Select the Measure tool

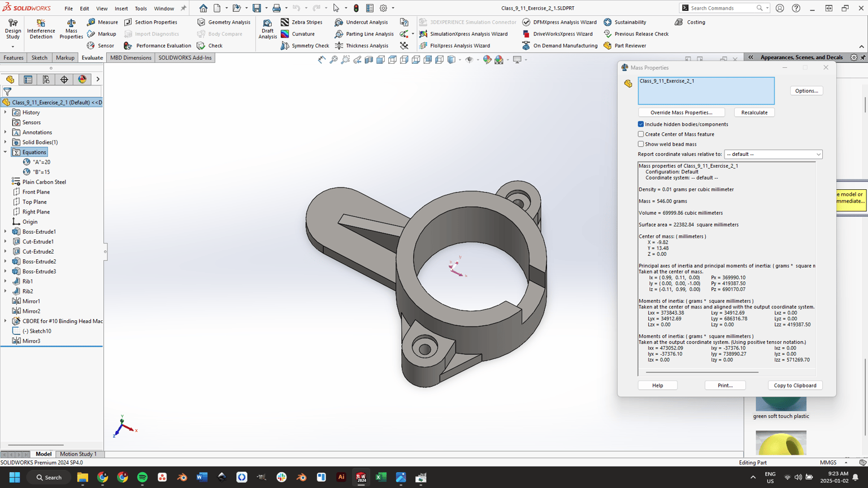(102, 22)
